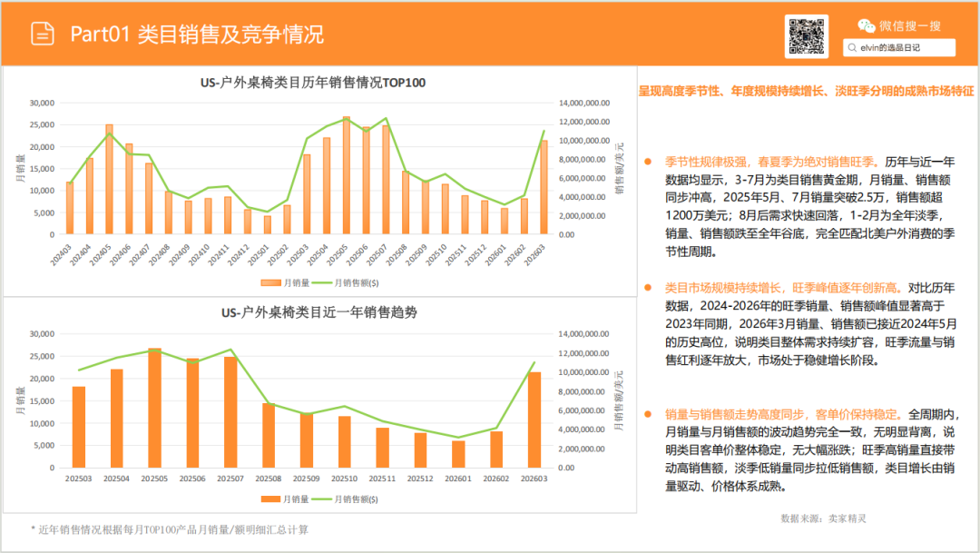980x553 pixels.
Task: Click the 202505 bar in the top chart
Action: click(347, 176)
